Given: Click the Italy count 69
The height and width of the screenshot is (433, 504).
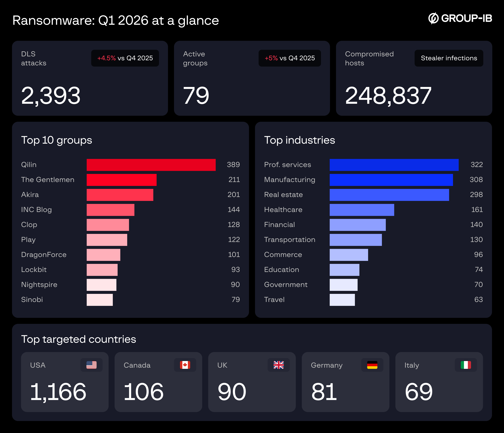Looking at the screenshot, I should pyautogui.click(x=419, y=392).
